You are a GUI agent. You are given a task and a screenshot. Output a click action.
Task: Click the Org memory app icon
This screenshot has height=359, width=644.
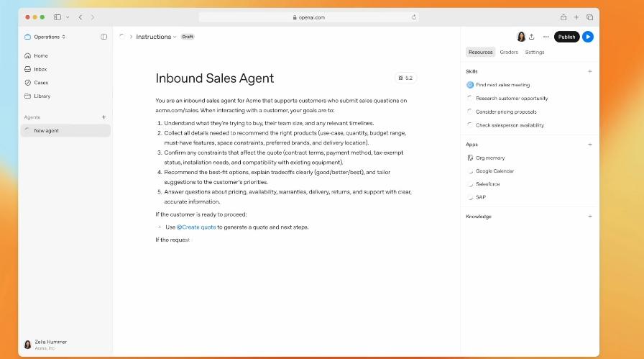470,158
